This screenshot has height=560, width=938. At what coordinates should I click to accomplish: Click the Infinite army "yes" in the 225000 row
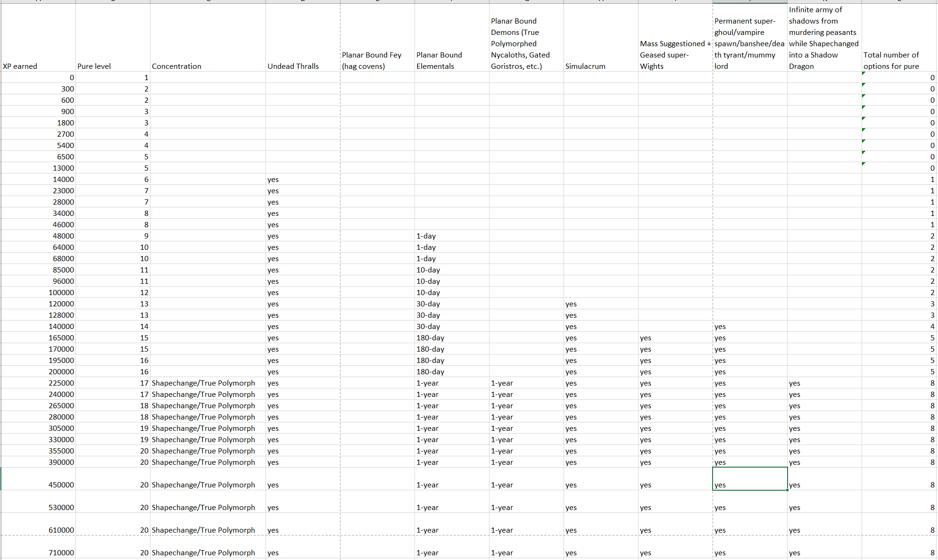pyautogui.click(x=824, y=383)
